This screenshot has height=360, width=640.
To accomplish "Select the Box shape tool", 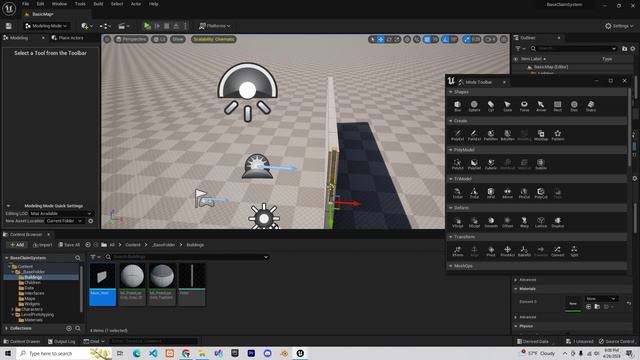I will click(458, 106).
